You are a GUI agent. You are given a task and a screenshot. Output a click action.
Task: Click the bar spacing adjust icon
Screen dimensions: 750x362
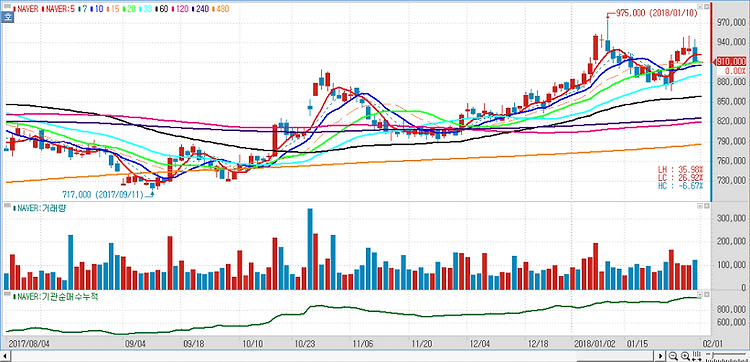point(697,356)
